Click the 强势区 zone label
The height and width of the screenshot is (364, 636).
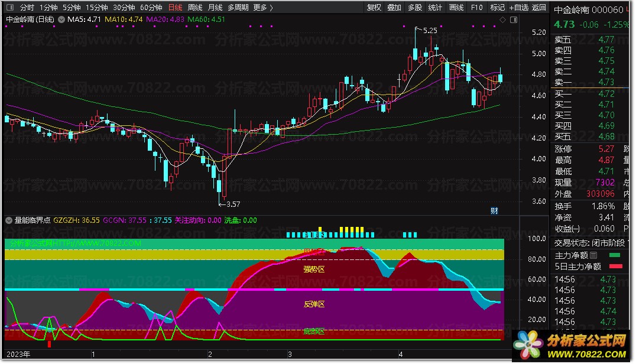point(314,269)
